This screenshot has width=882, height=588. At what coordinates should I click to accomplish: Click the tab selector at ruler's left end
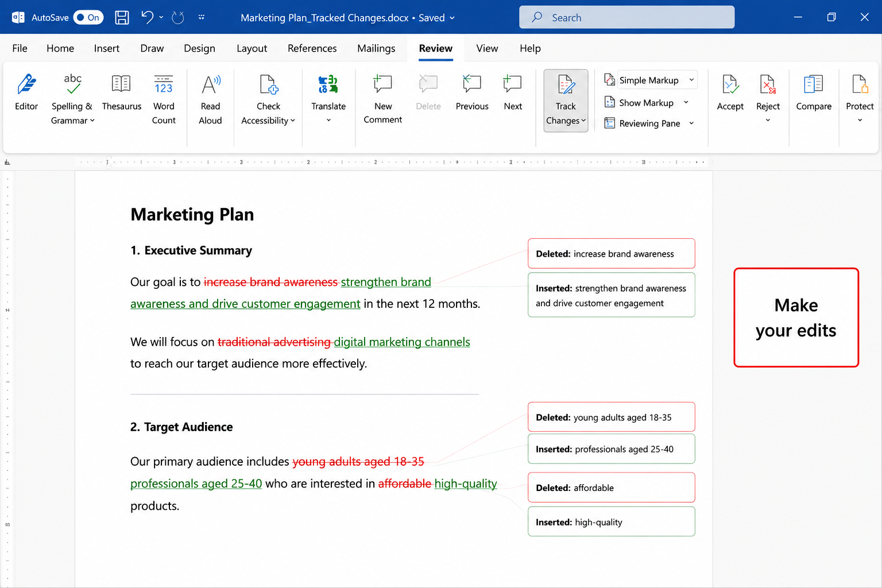click(7, 163)
